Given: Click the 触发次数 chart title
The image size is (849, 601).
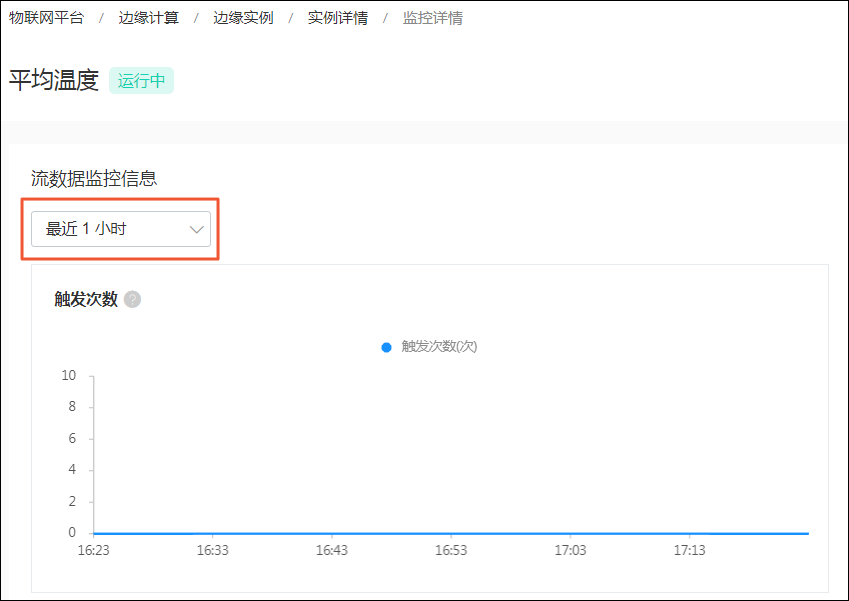Looking at the screenshot, I should tap(86, 299).
